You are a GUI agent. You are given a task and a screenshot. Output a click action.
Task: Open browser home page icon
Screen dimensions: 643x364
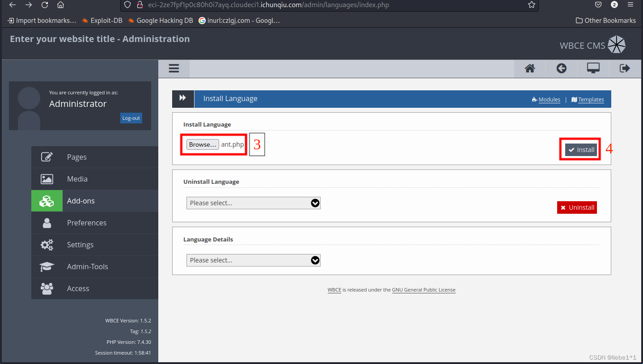coord(60,5)
